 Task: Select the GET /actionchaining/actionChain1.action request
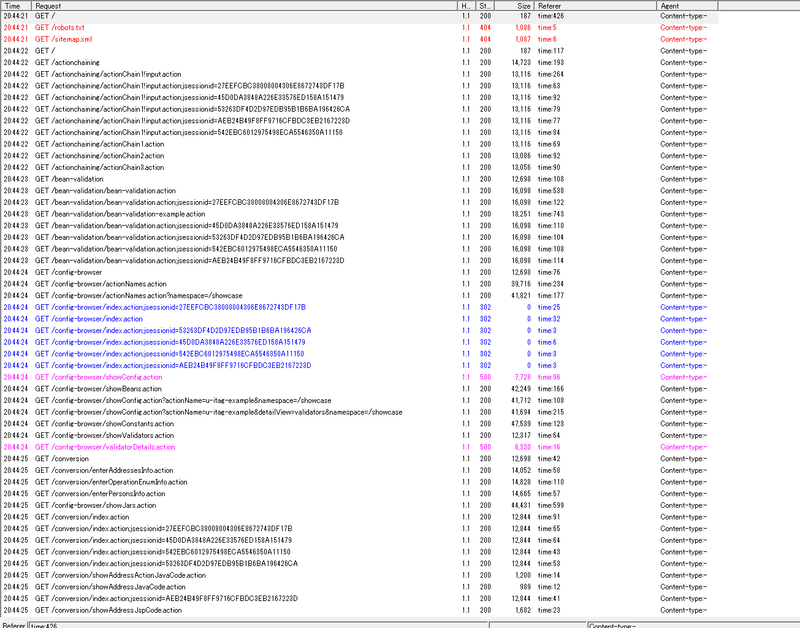click(x=359, y=144)
